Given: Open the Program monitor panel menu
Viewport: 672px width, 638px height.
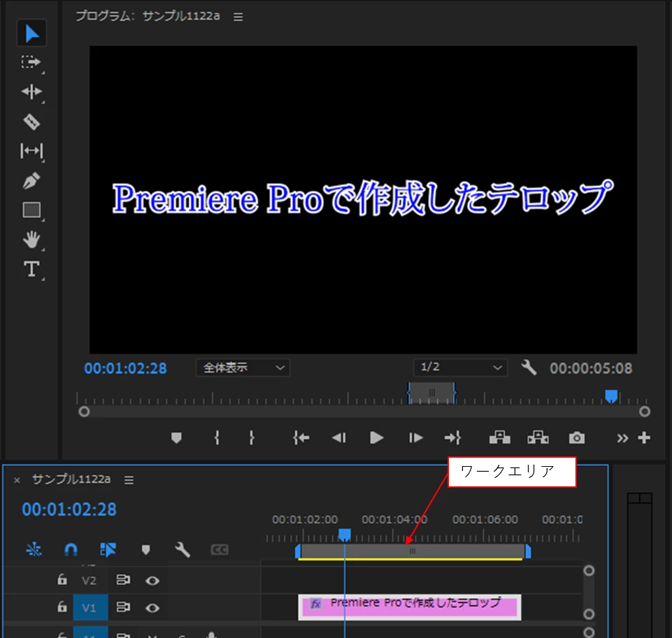Looking at the screenshot, I should (x=238, y=17).
